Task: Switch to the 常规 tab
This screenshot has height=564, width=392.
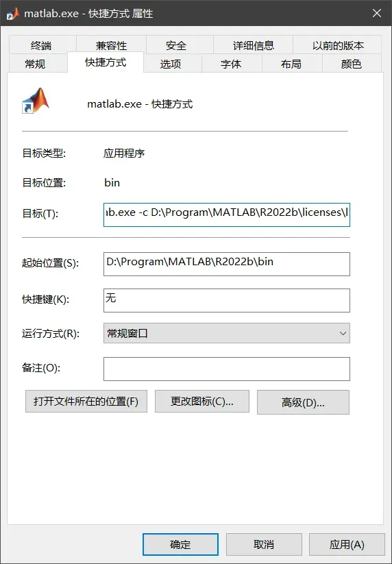Action: 35,64
